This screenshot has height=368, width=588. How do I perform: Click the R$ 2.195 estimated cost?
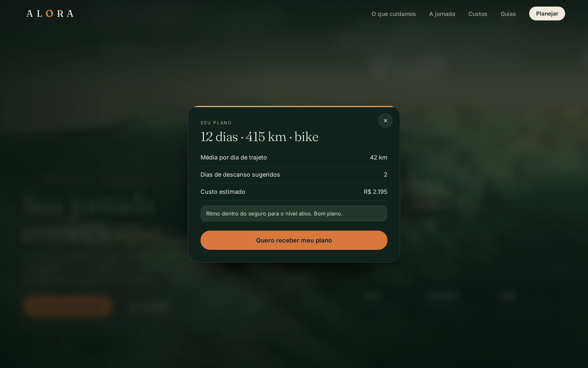click(x=375, y=192)
